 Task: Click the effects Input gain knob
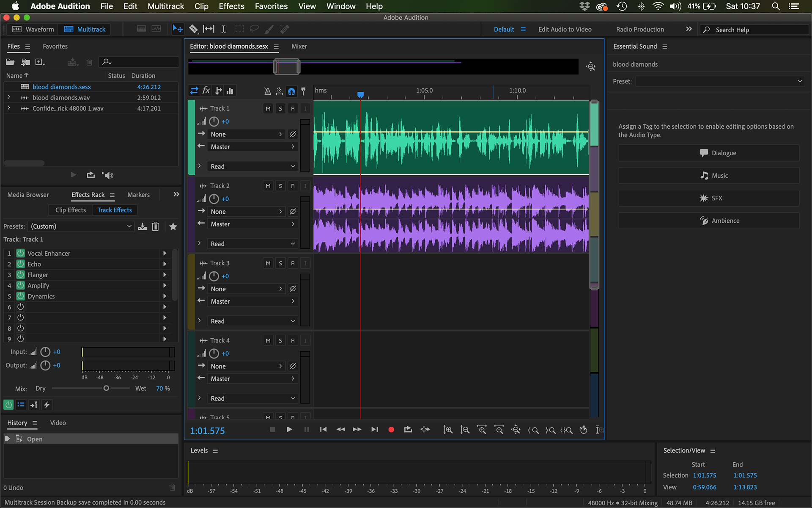tap(45, 352)
